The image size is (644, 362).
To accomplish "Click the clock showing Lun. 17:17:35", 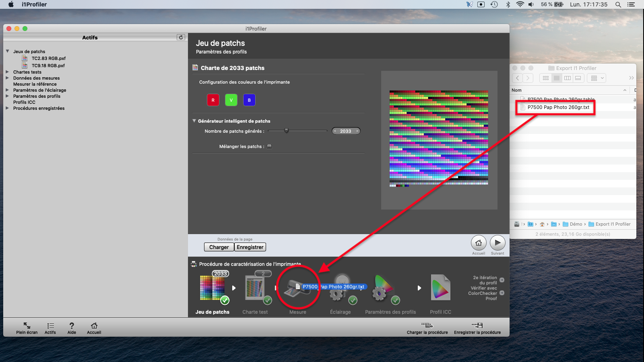I will [588, 4].
